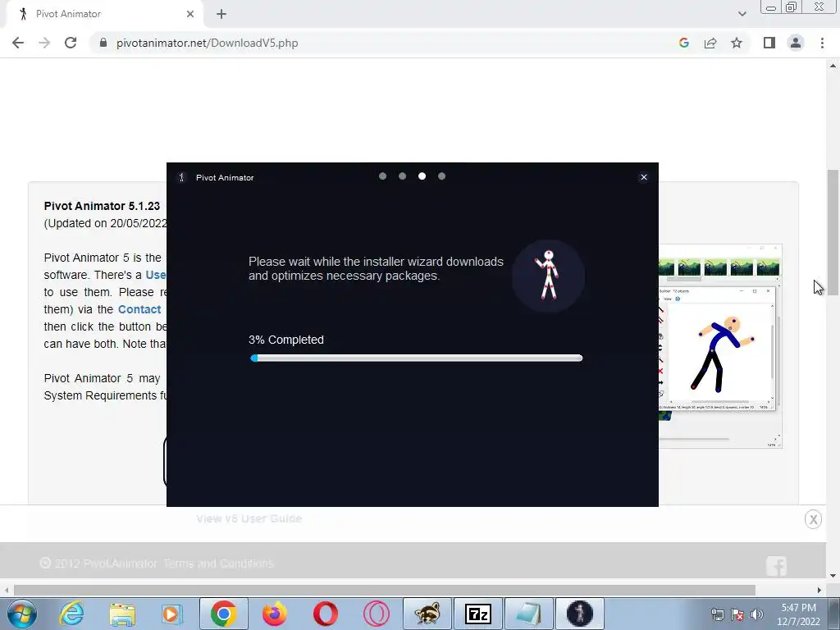840x630 pixels.
Task: Open Chrome three-dot menu
Action: click(822, 43)
